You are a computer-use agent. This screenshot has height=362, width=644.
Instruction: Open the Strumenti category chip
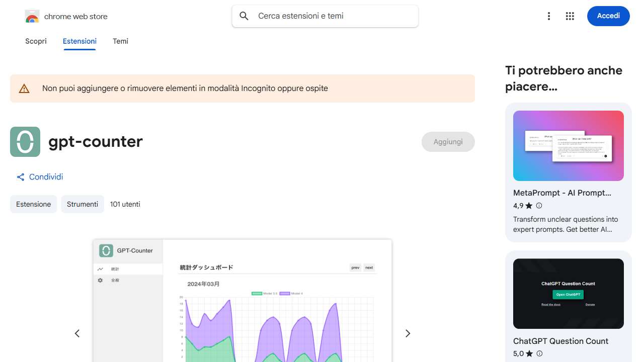tap(83, 204)
